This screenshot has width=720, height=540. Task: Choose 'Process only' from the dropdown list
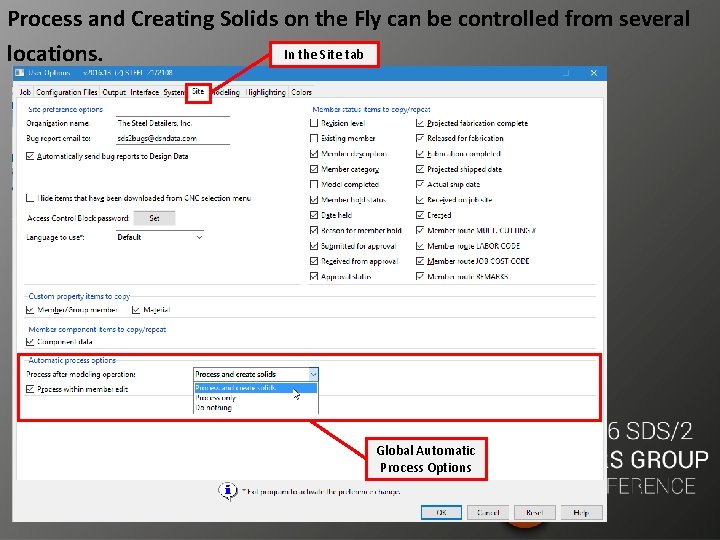click(255, 398)
